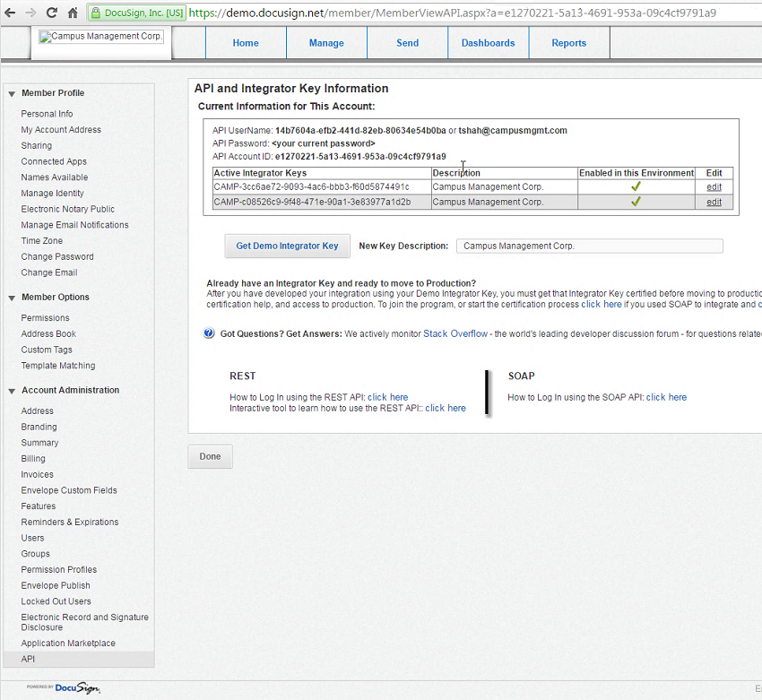Open Permissions under Member Options
The height and width of the screenshot is (700, 762).
pos(45,317)
